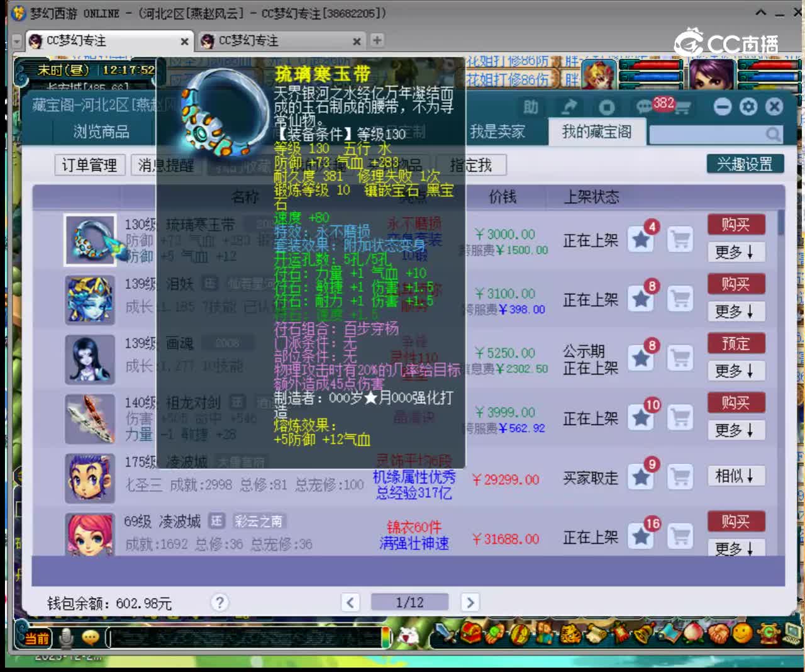Open the treasure chest icon in bottom toolbar
The width and height of the screenshot is (805, 672).
click(x=472, y=632)
